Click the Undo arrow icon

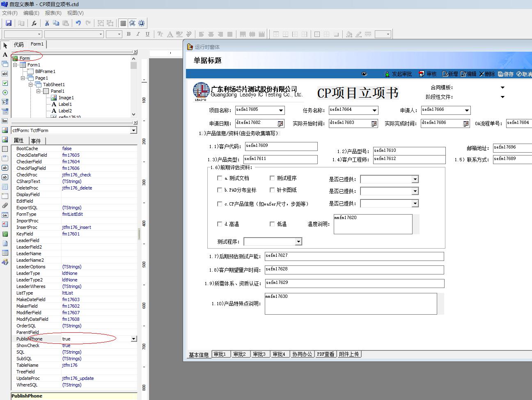tap(78, 23)
